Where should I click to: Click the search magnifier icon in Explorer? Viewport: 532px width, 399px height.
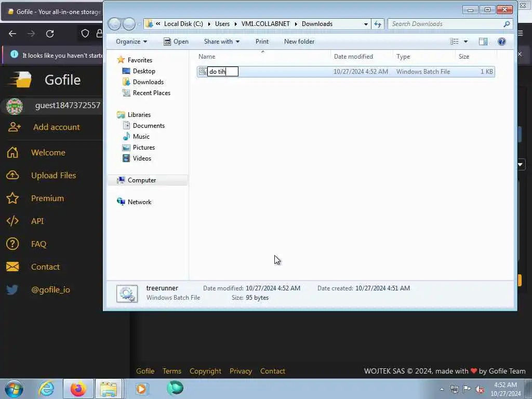pos(507,24)
